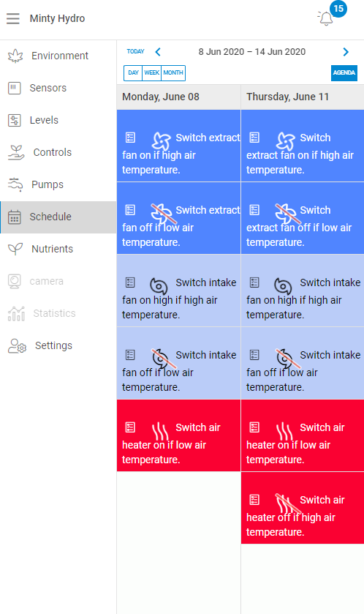Switch calendar to Week view
Screen dimensions: 364x614
tap(152, 73)
